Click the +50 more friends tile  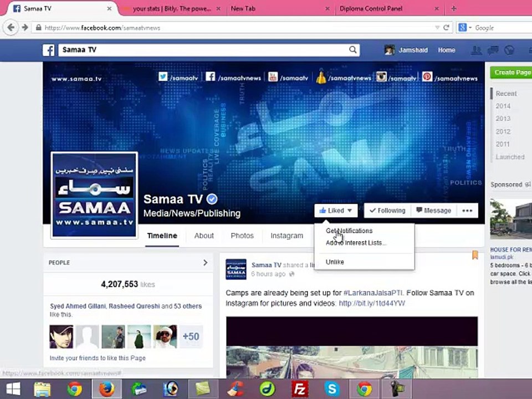click(191, 336)
